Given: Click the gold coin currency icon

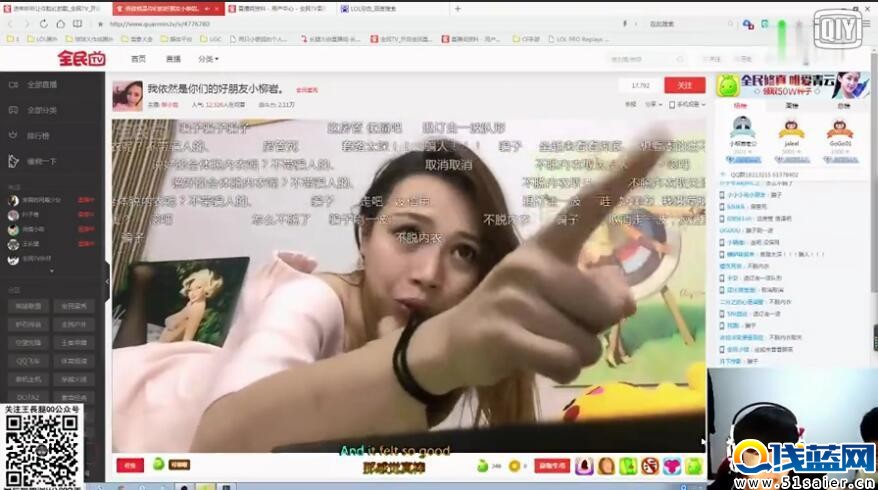Looking at the screenshot, I should (x=514, y=466).
